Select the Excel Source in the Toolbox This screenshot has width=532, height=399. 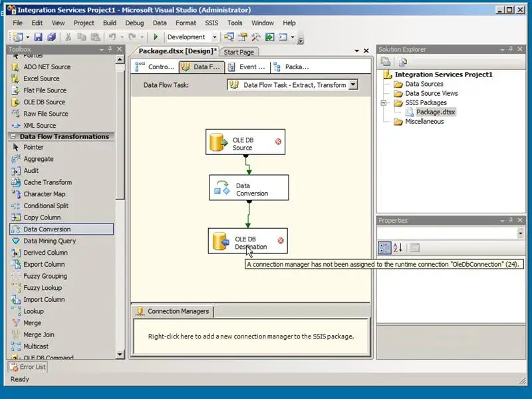point(41,78)
